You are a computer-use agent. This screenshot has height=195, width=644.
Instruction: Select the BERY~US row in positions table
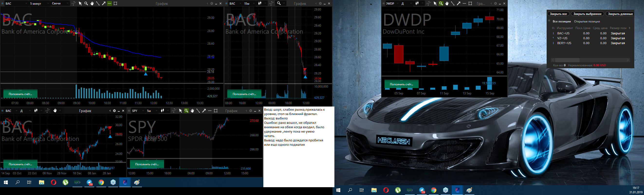(590, 43)
